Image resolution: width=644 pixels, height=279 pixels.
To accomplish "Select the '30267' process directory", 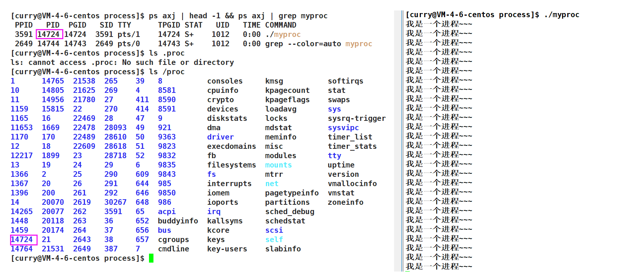I will 115,203.
